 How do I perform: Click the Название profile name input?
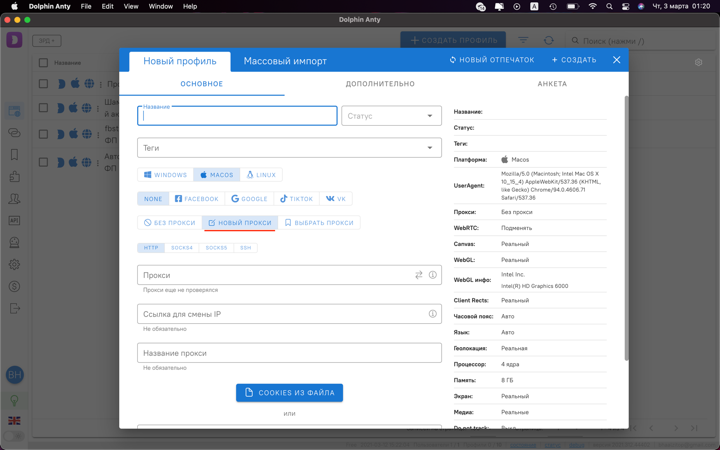pos(237,116)
